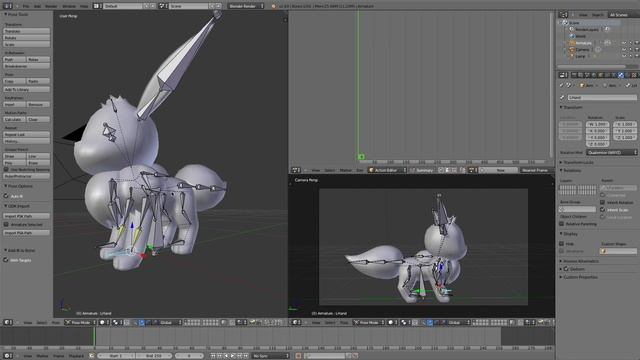Image resolution: width=640 pixels, height=360 pixels.
Task: Select the highlighted Bone properties tab icon
Action: tap(621, 75)
